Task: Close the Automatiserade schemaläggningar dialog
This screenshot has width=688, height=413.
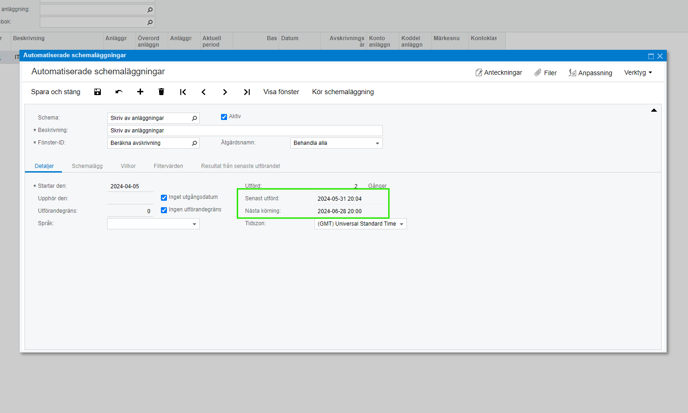Action: pyautogui.click(x=659, y=56)
